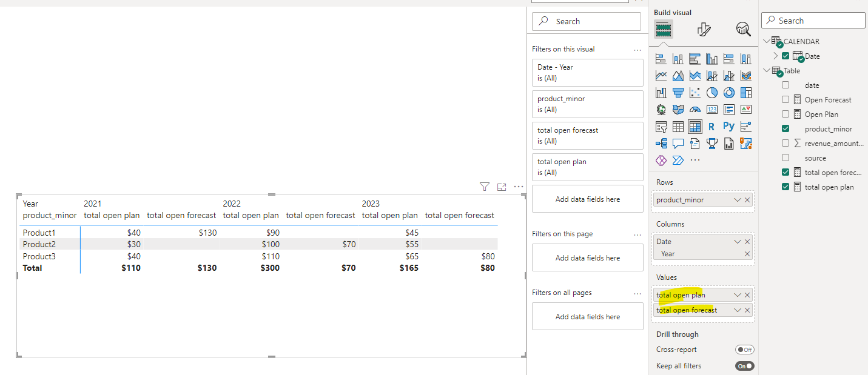Turn off Keep all filters switch

coord(744,366)
